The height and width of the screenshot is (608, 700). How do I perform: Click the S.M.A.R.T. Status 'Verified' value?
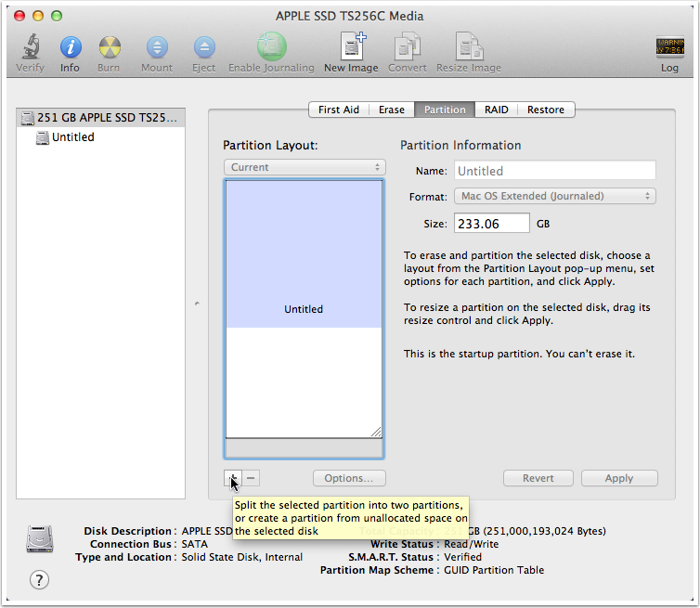click(462, 557)
